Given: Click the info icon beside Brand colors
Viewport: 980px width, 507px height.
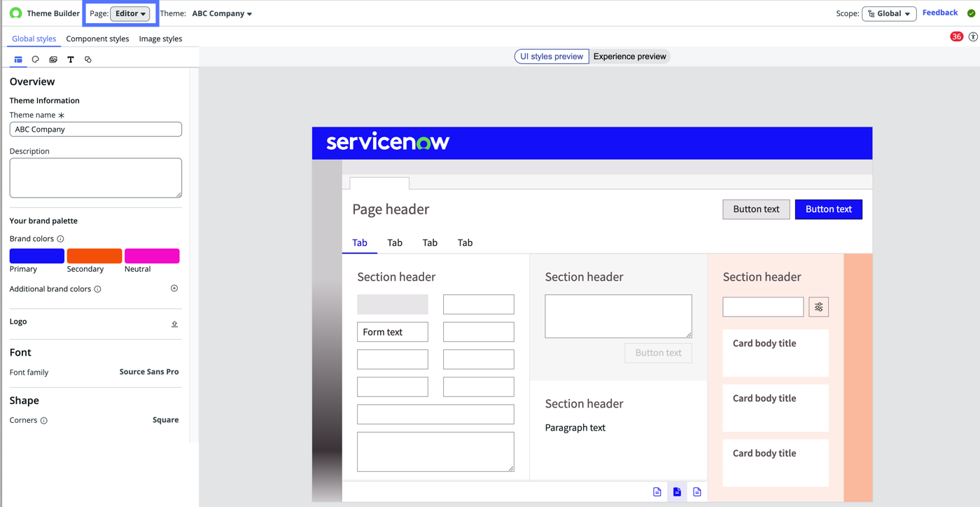Looking at the screenshot, I should point(60,239).
